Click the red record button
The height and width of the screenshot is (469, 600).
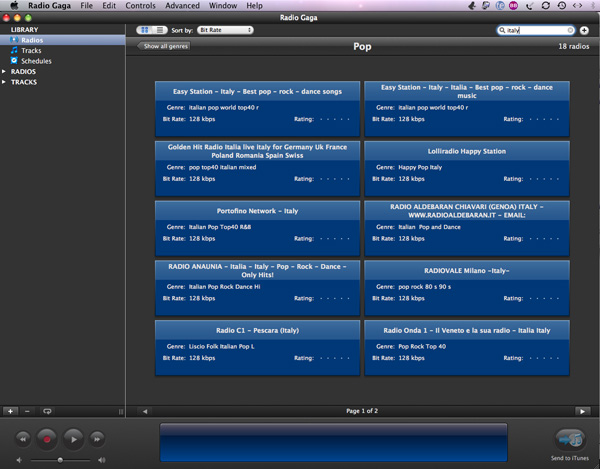[47, 439]
